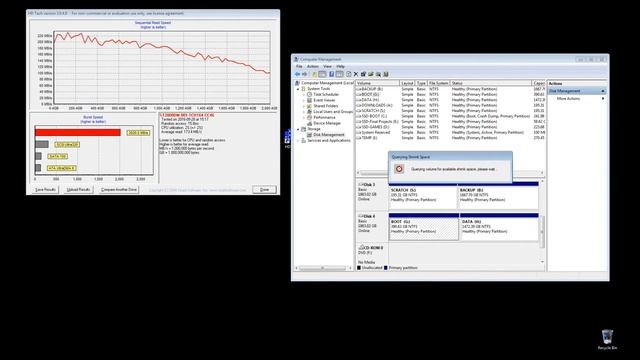This screenshot has height=360, width=640.
Task: Expand the Shared Folders node arrow
Action: click(x=304, y=106)
